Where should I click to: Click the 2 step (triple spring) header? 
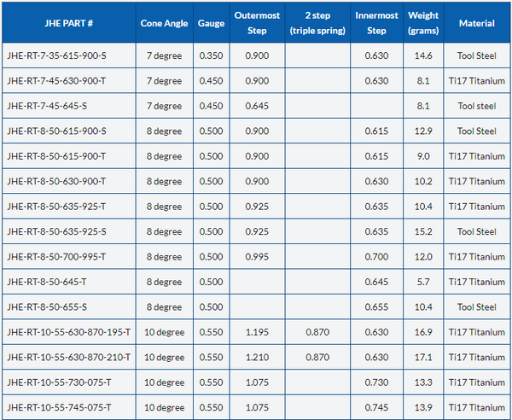click(318, 23)
